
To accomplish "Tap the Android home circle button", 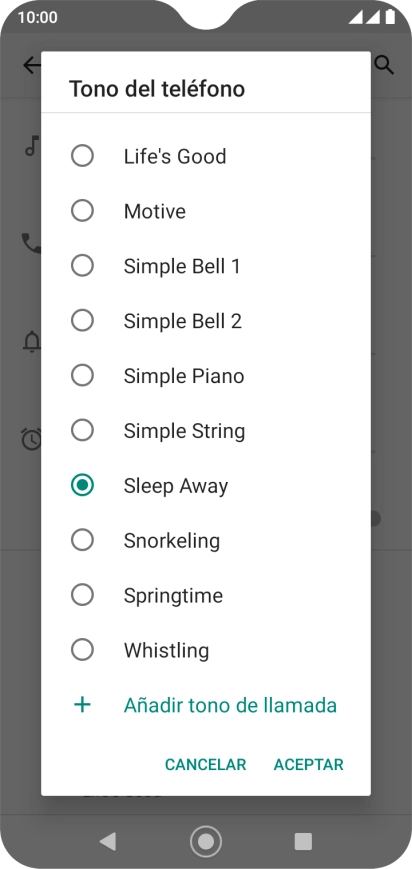I will 206,841.
